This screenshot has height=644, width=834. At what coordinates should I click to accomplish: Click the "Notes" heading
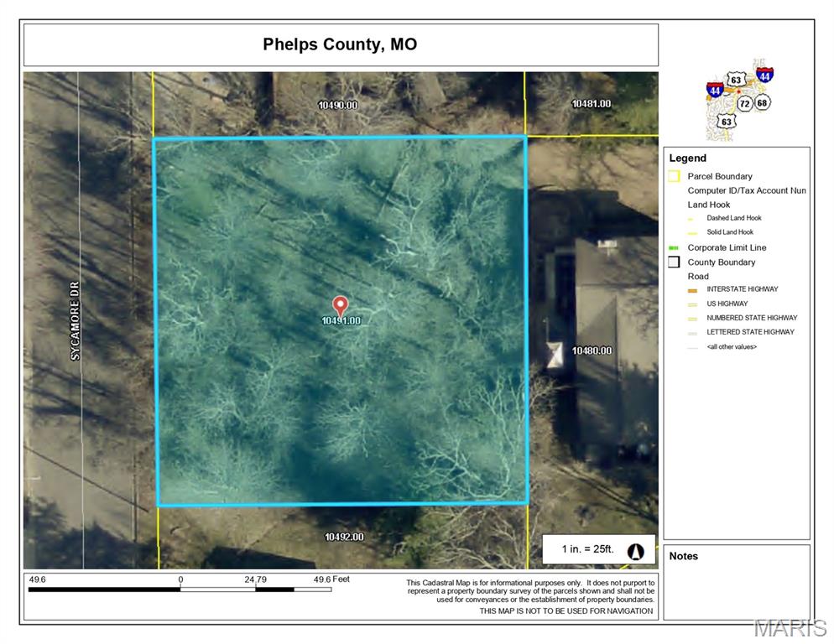(x=684, y=556)
